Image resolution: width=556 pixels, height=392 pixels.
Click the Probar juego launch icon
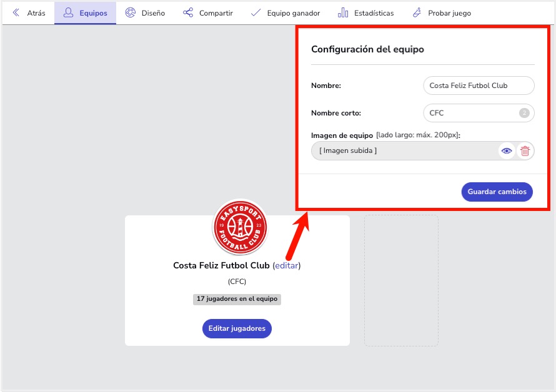coord(417,13)
